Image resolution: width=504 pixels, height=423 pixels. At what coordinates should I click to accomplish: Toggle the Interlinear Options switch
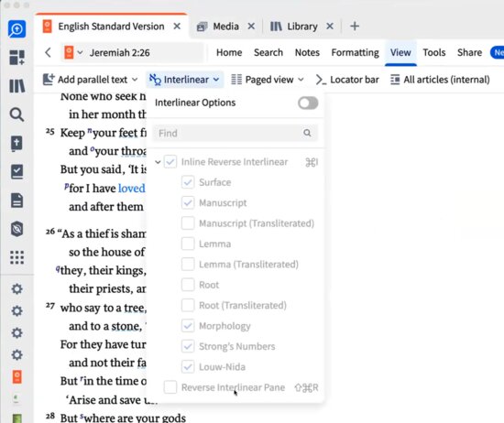pos(308,103)
